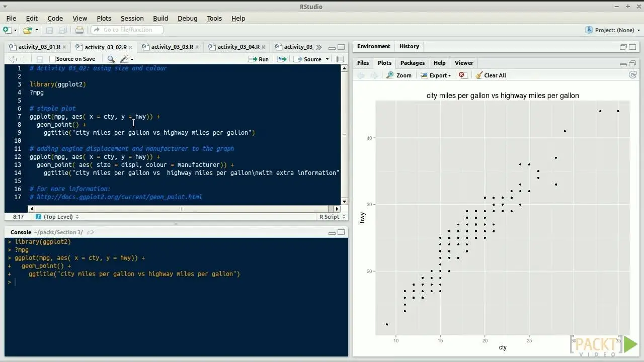Click the New File icon
Screen dimensions: 644x362
click(x=7, y=30)
